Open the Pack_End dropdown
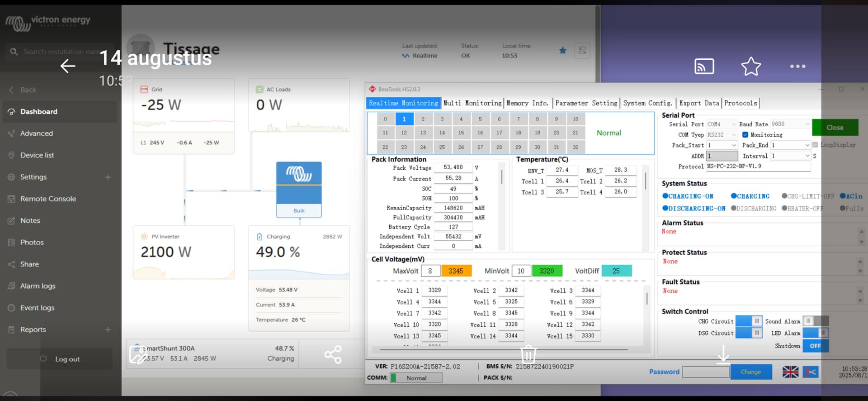The height and width of the screenshot is (401, 868). 790,145
